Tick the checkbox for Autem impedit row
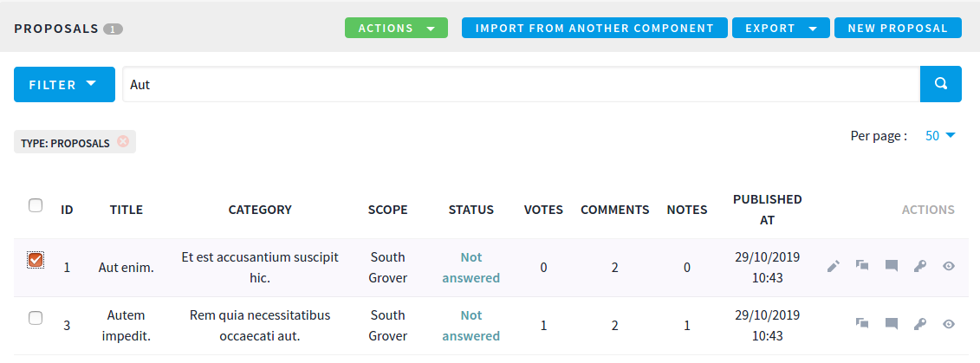The image size is (980, 363). [x=36, y=318]
